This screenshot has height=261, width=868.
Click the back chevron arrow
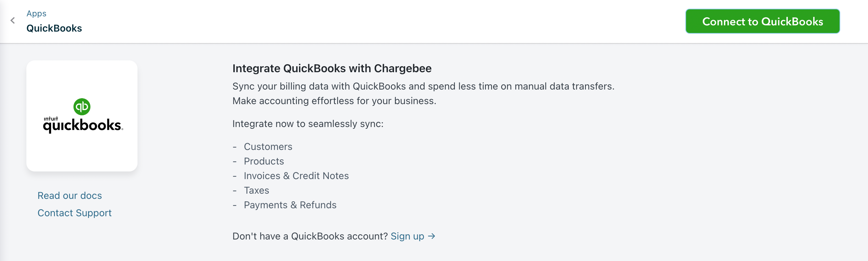[x=13, y=21]
